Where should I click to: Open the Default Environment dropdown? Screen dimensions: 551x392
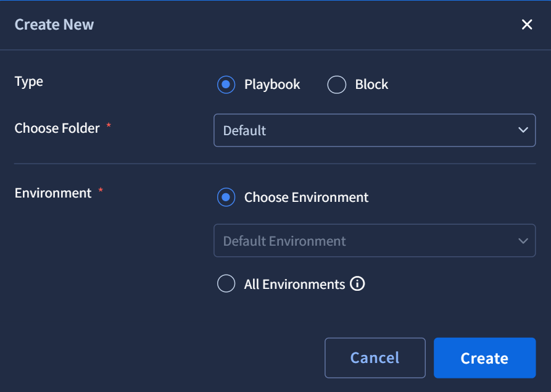click(x=375, y=241)
